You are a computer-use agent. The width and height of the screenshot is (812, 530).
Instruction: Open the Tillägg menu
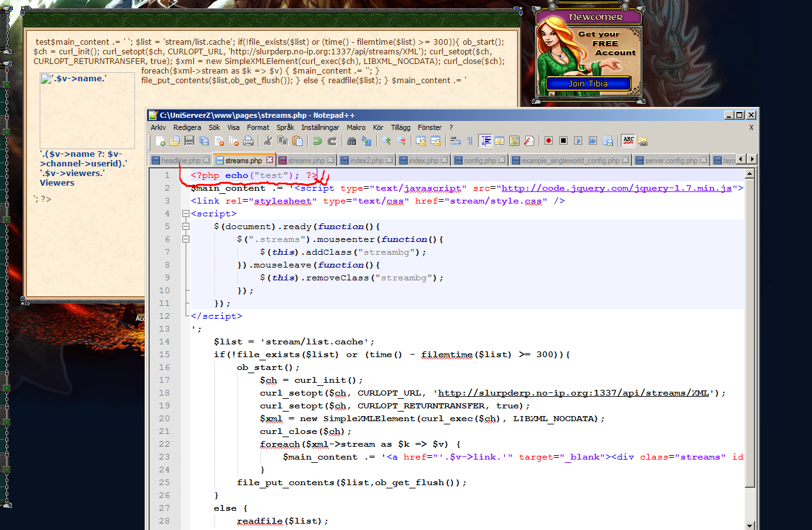coord(401,127)
